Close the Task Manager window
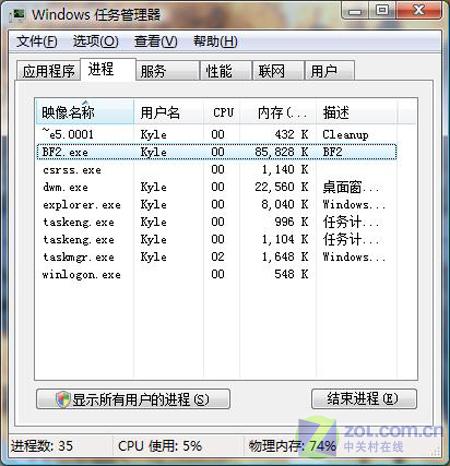 pyautogui.click(x=418, y=11)
